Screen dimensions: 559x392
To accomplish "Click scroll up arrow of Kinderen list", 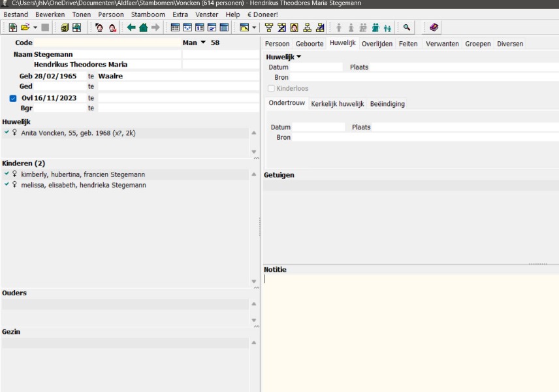I will [254, 174].
